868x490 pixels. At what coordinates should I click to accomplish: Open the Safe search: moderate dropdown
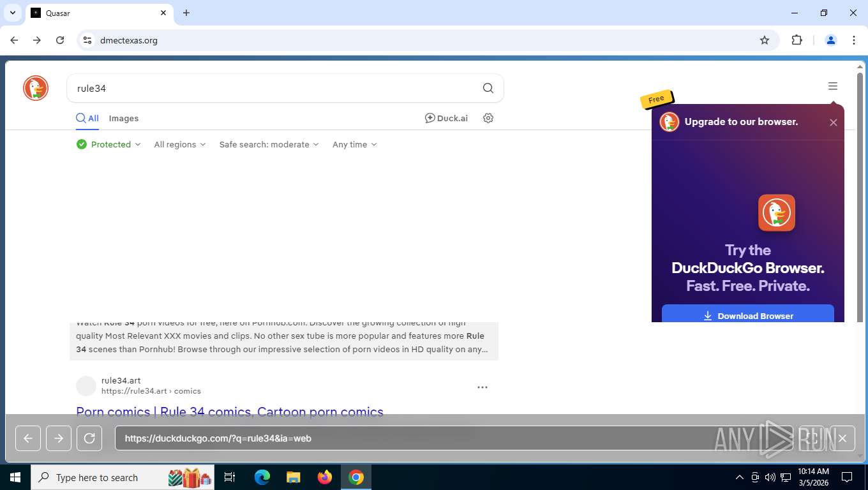click(x=269, y=144)
